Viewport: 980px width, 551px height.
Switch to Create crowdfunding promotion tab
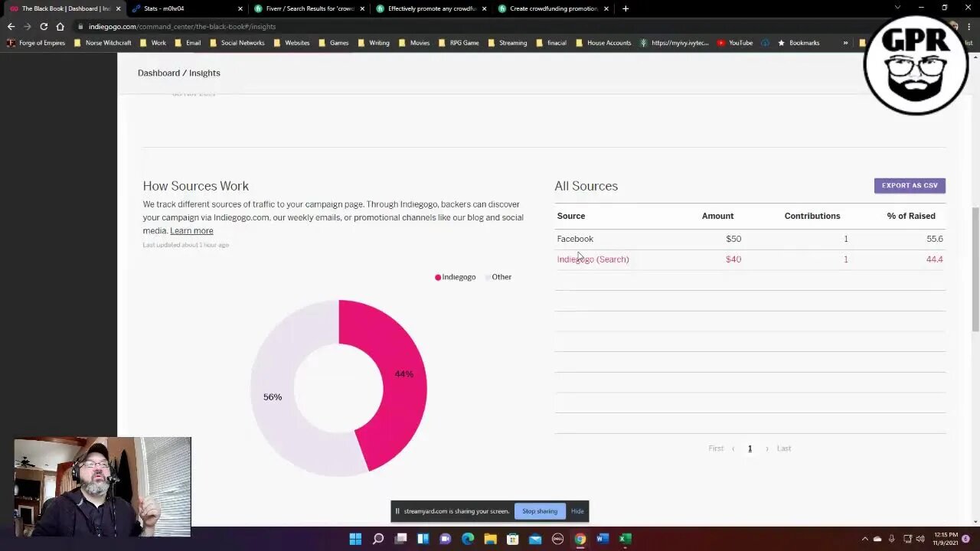[x=552, y=8]
